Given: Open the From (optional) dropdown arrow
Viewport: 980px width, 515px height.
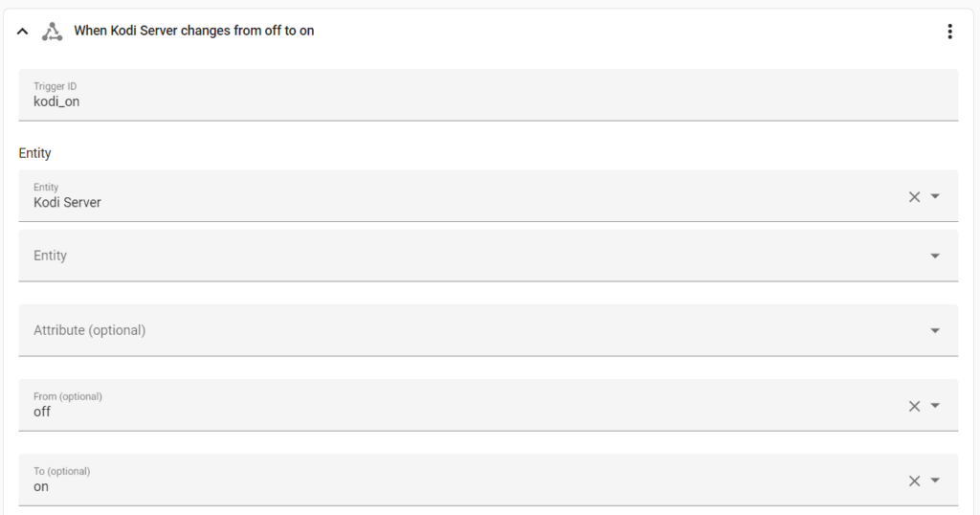Looking at the screenshot, I should [x=935, y=406].
